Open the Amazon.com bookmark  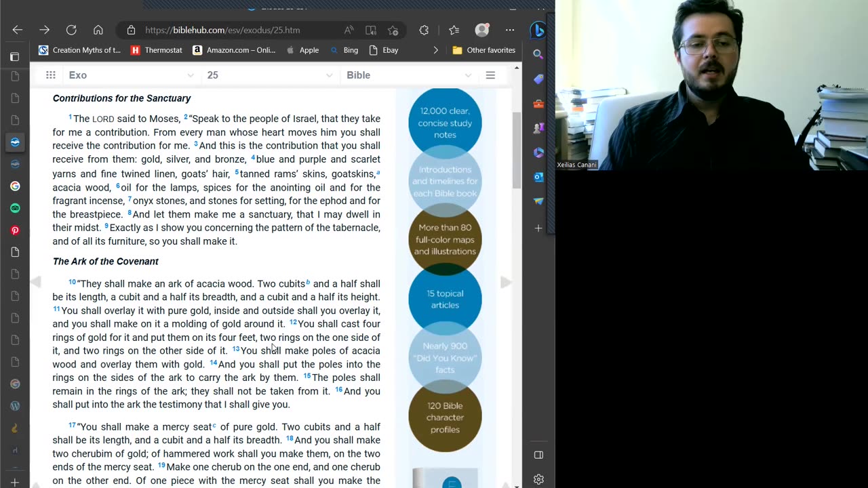click(x=234, y=50)
